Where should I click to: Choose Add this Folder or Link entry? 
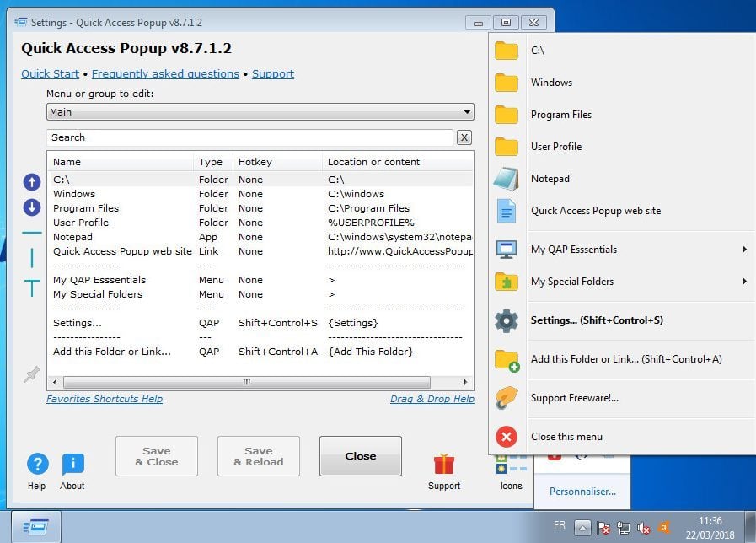coord(625,359)
